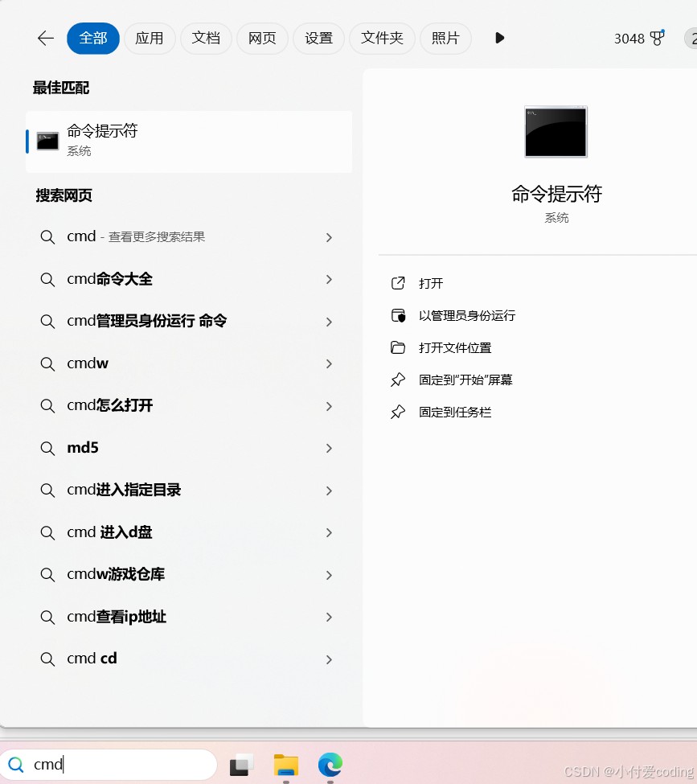Click the shield icon for run as administrator

coord(398,315)
